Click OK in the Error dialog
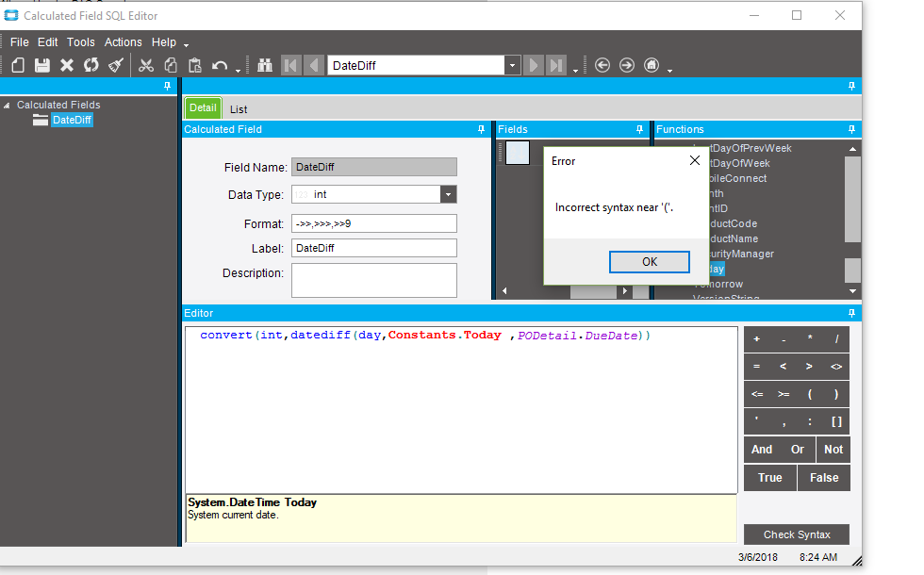The image size is (924, 575). 649,262
